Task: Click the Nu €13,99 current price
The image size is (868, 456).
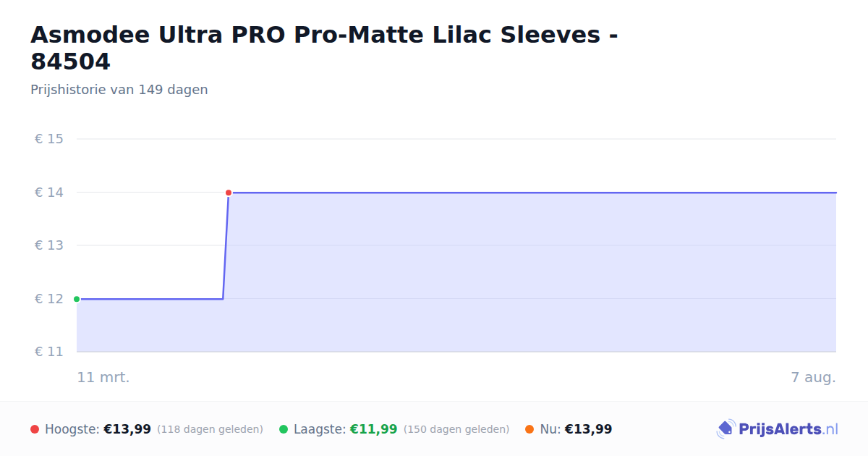Action: pos(588,429)
